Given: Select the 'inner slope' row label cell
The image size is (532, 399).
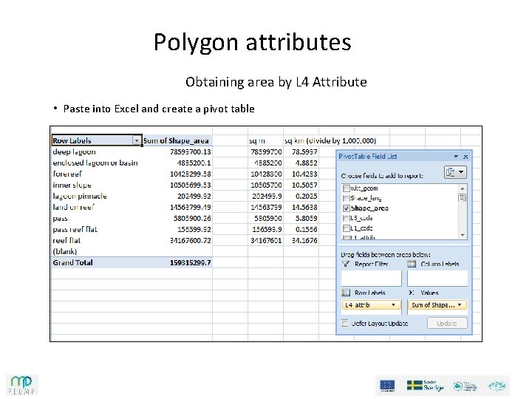Looking at the screenshot, I should [96, 185].
